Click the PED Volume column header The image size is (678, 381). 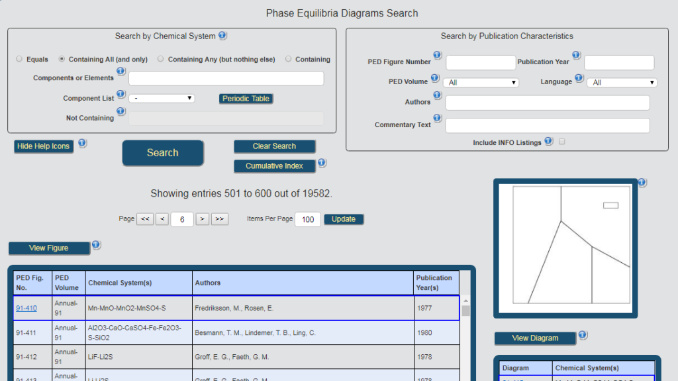point(69,283)
